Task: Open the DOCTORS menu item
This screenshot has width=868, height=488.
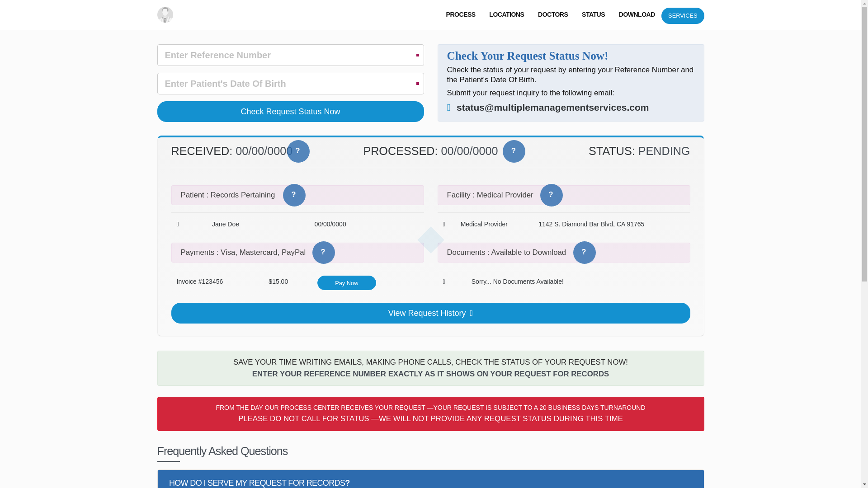Action: coord(553,14)
